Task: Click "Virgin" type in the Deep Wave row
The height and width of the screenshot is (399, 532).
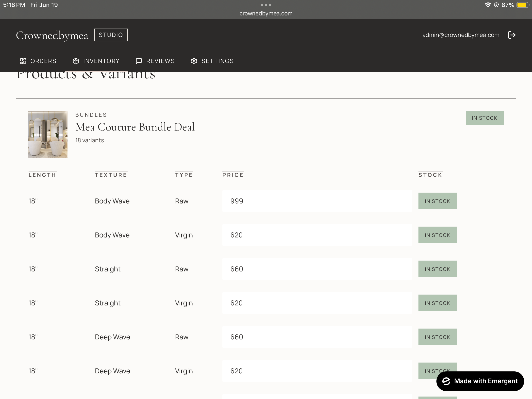Action: coord(184,371)
